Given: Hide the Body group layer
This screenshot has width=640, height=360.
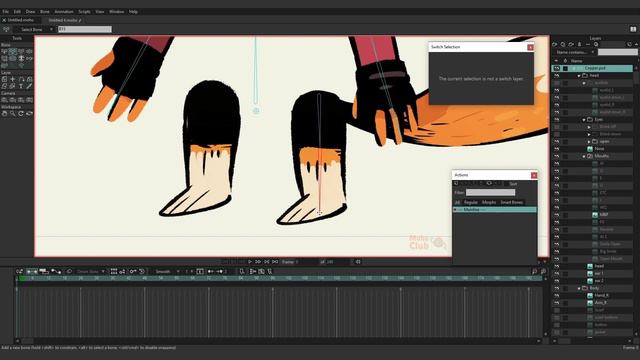Looking at the screenshot, I should tap(557, 288).
